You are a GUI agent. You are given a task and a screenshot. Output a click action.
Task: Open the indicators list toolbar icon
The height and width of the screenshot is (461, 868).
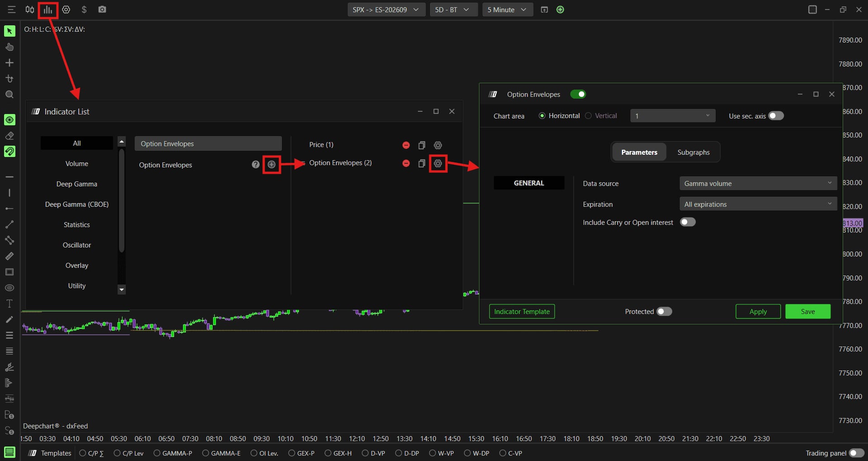pyautogui.click(x=47, y=10)
